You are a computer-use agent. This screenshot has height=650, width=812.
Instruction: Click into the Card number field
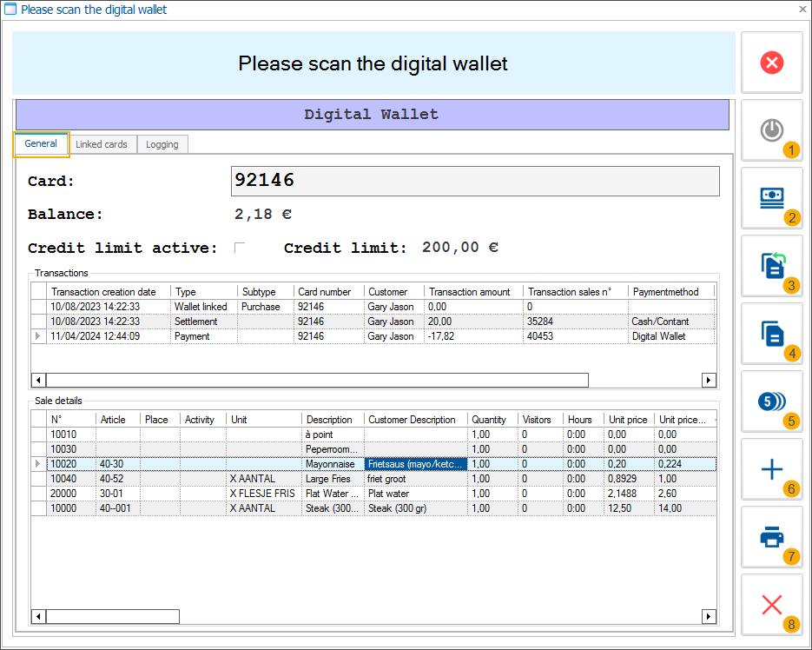(474, 181)
